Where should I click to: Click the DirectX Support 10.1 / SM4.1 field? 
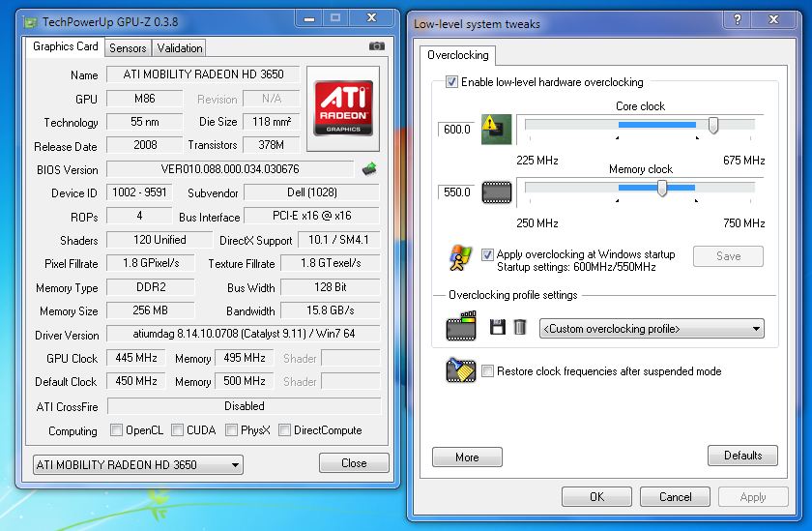coord(338,239)
